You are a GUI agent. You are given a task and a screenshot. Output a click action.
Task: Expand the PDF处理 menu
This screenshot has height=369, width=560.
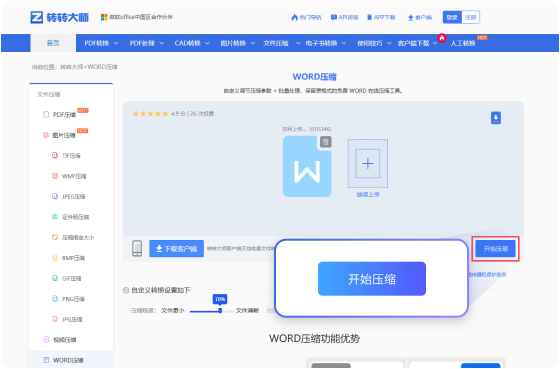click(147, 43)
